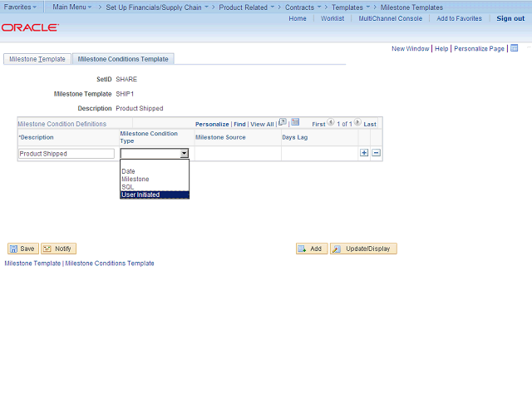The height and width of the screenshot is (399, 532).
Task: Click the Milestone Source column header
Action: pos(220,137)
